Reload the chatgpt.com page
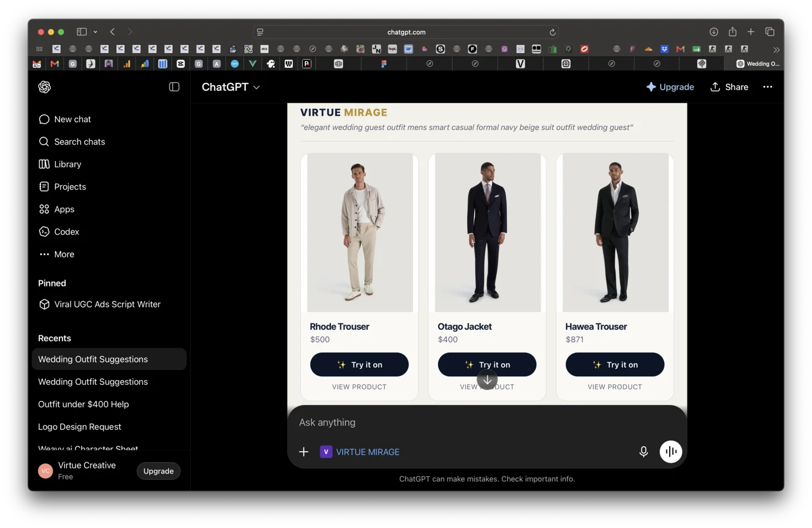This screenshot has height=528, width=812. coord(553,32)
